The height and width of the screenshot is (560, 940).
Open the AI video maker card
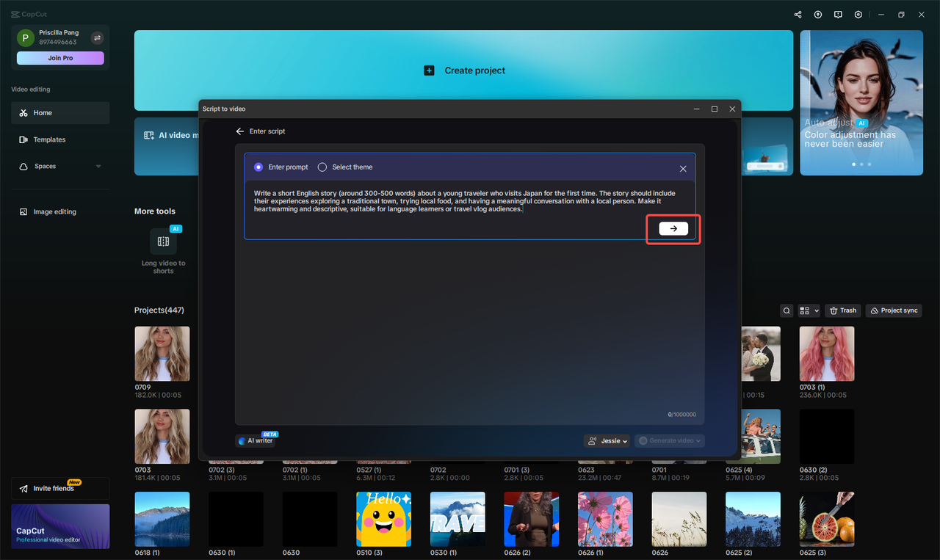coord(167,146)
